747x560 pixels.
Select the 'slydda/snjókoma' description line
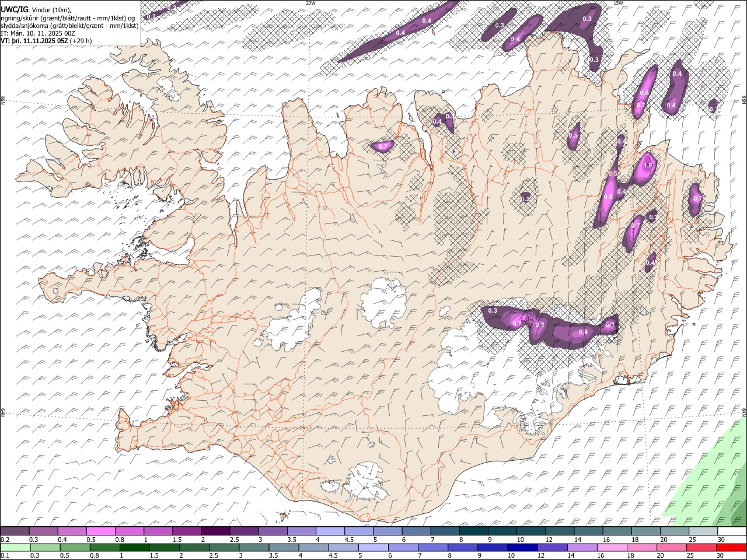pyautogui.click(x=69, y=26)
